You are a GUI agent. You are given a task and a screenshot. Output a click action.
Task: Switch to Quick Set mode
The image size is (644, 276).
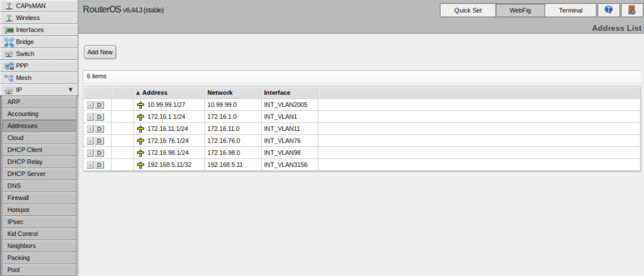click(x=468, y=10)
